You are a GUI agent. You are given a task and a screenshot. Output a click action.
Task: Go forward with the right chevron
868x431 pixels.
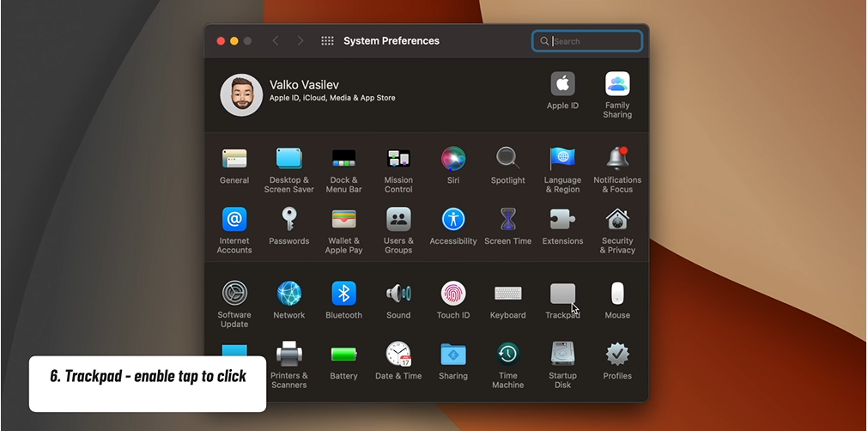tap(300, 41)
